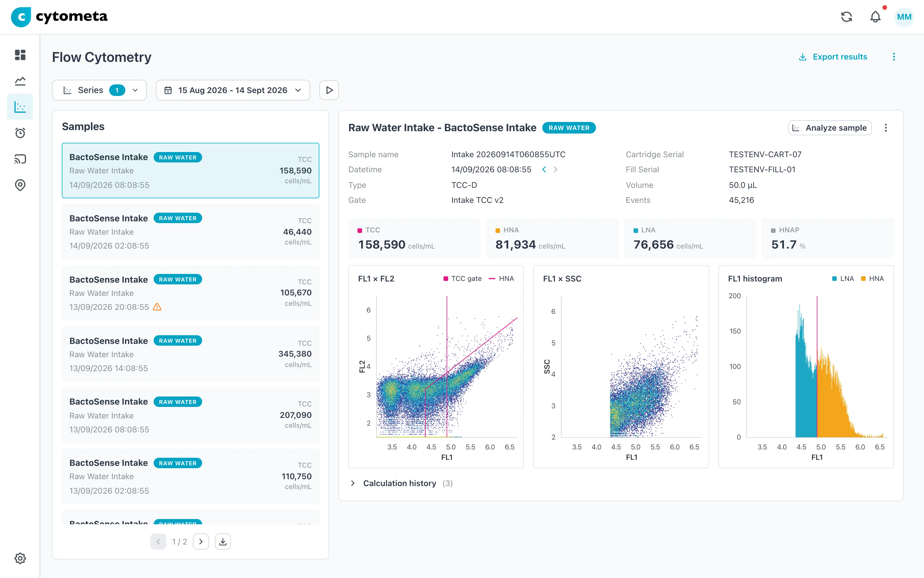924x578 pixels.
Task: Open the trends line chart sidebar icon
Action: [x=20, y=81]
